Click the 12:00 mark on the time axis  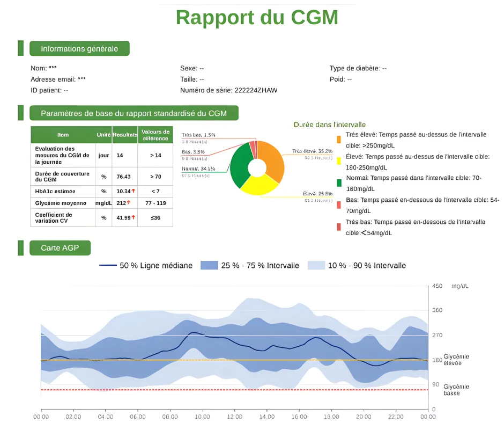coord(234,417)
